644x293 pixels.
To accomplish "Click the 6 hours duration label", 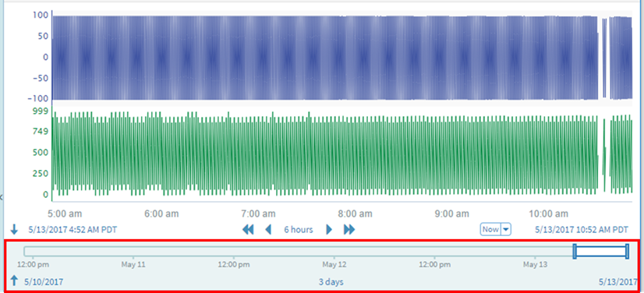I will point(299,230).
